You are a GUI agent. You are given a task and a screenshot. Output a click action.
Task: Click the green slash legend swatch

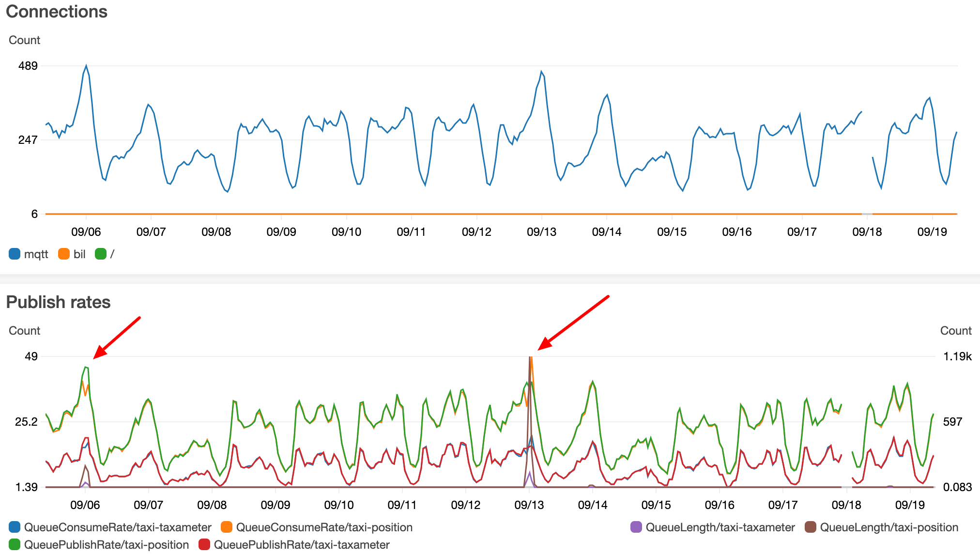pos(101,254)
